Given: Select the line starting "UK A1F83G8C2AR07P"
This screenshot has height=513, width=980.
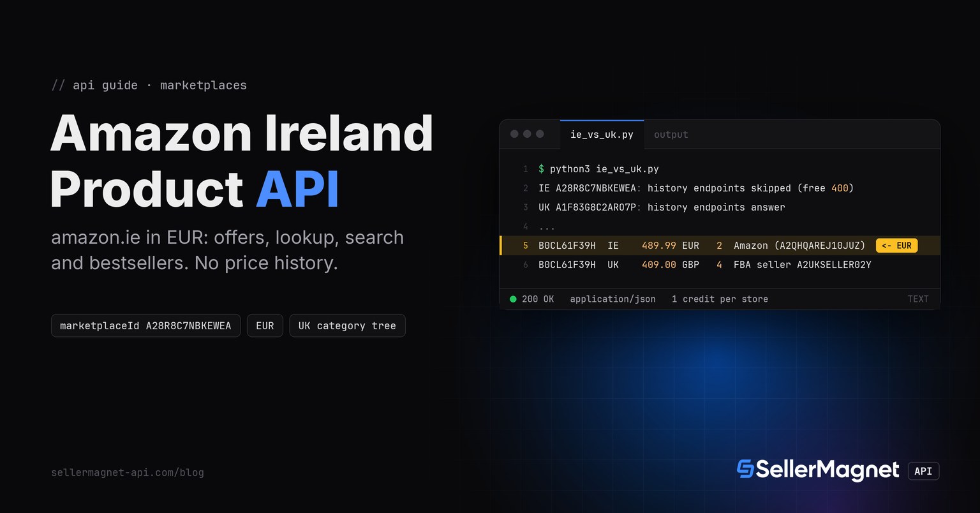Looking at the screenshot, I should point(662,207).
